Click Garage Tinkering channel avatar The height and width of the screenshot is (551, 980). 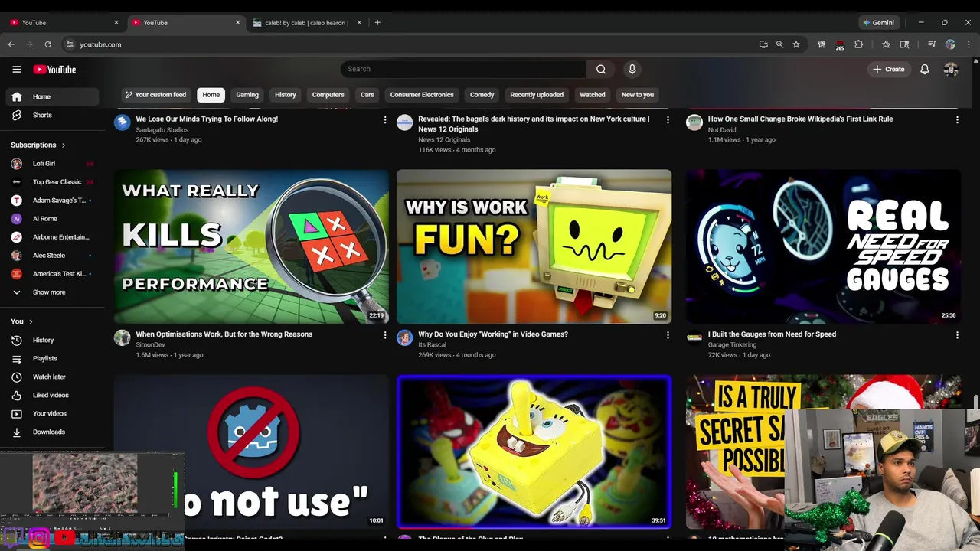point(694,338)
